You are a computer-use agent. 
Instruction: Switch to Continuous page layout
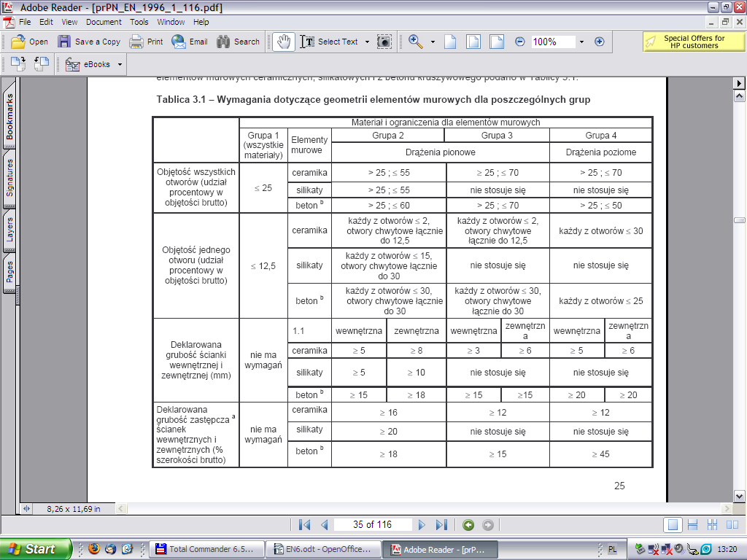pyautogui.click(x=693, y=525)
